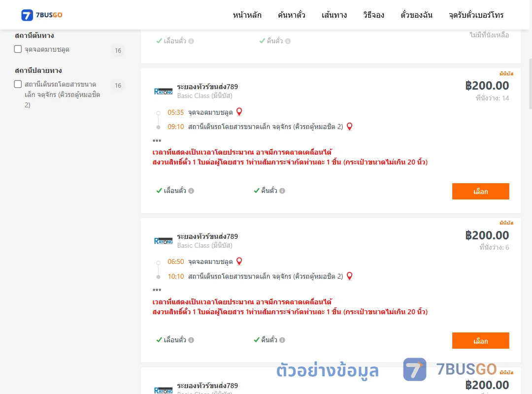This screenshot has height=394, width=532.
Task: Click สถานีปลายทาง filter heading
Action: click(x=38, y=70)
